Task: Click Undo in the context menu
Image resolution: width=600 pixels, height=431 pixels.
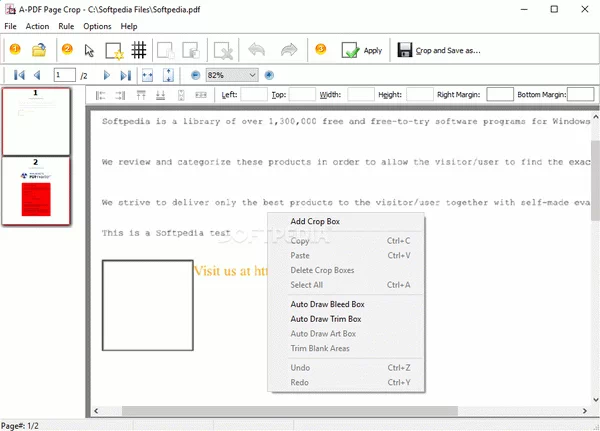Action: (346, 368)
